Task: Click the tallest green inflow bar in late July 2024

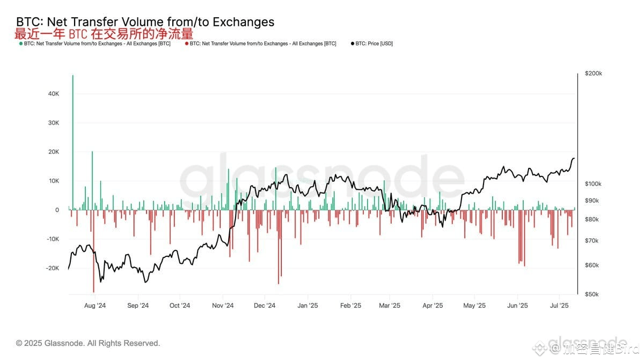Action: (x=73, y=142)
